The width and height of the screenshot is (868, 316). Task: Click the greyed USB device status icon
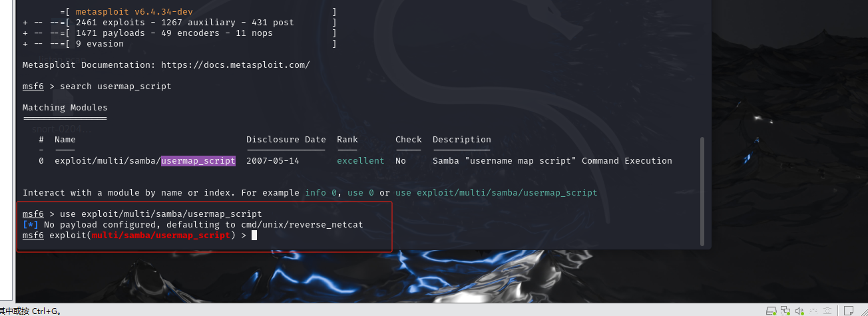(x=813, y=311)
